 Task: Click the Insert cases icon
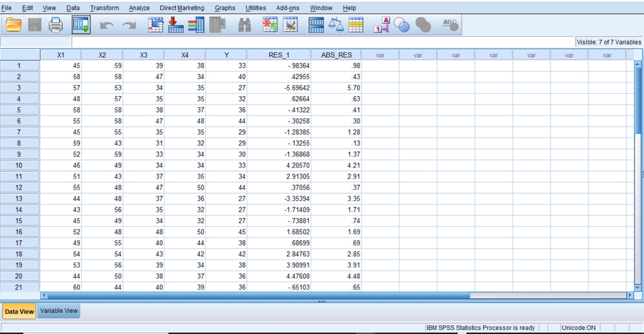tap(270, 25)
